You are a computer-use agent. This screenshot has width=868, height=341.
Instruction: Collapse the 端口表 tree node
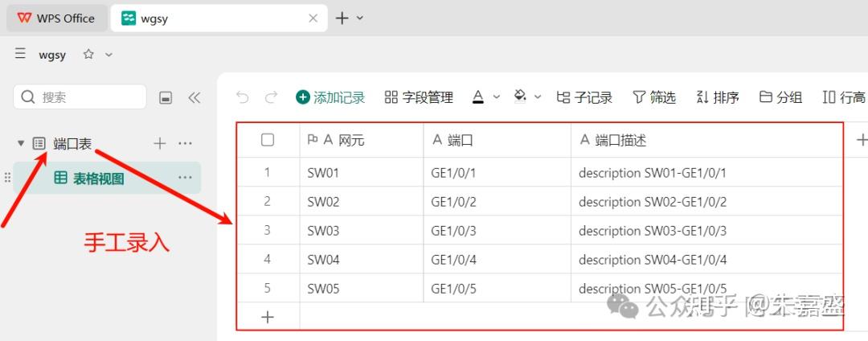(x=21, y=143)
